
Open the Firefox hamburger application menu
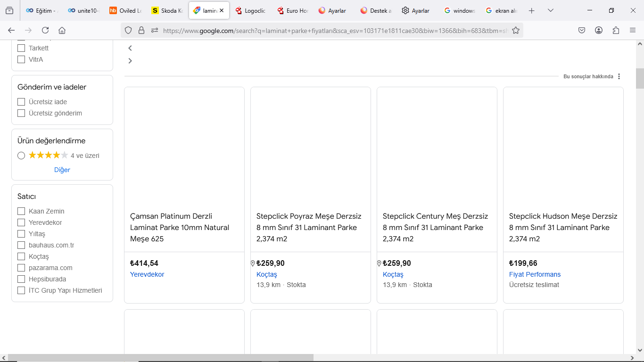tap(633, 30)
